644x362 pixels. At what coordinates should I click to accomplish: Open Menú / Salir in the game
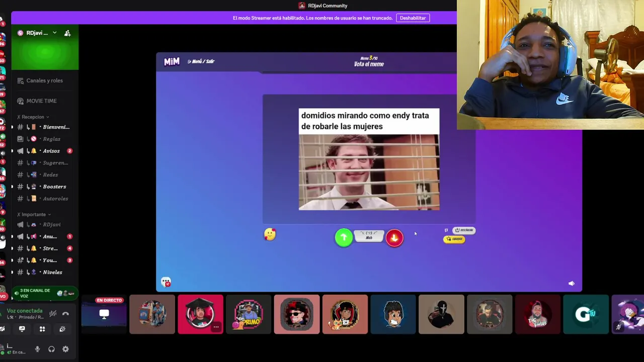click(x=201, y=61)
